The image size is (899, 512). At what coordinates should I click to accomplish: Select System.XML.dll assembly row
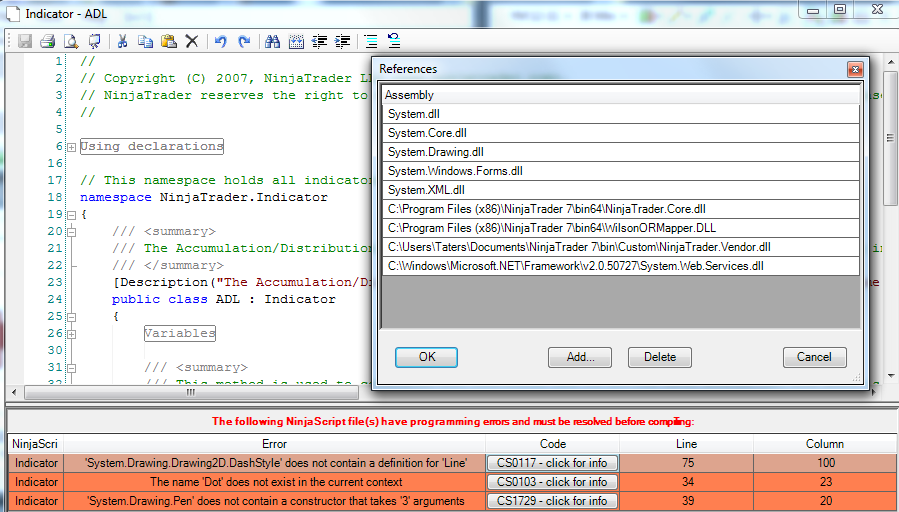tap(621, 190)
